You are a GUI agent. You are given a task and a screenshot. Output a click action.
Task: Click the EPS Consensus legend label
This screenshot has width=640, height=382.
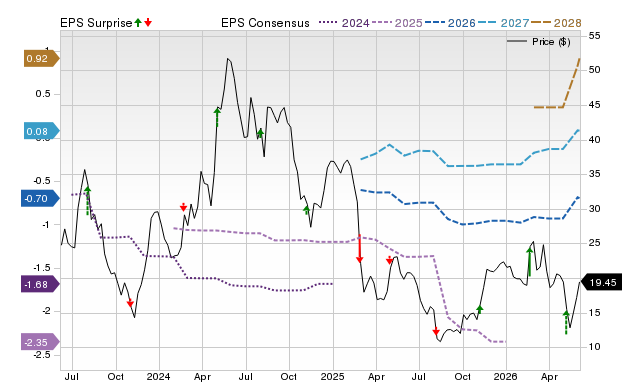pyautogui.click(x=265, y=23)
